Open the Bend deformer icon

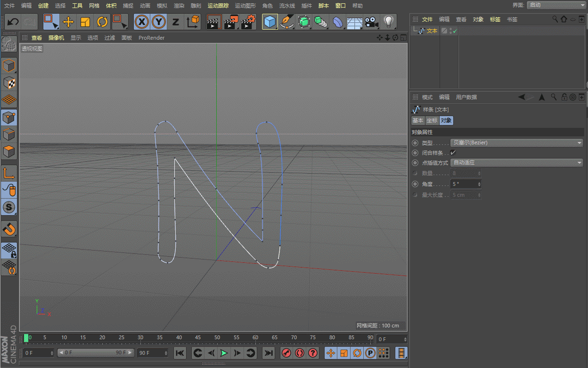338,22
